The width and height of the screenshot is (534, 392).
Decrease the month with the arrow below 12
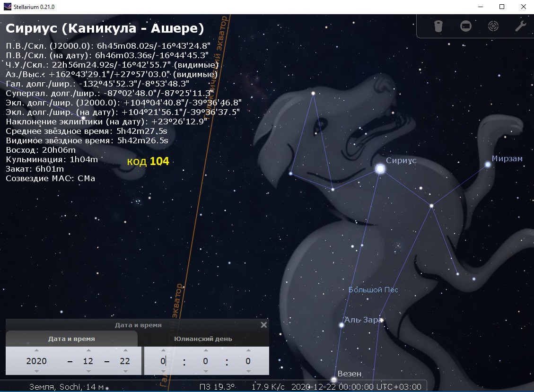(88, 371)
